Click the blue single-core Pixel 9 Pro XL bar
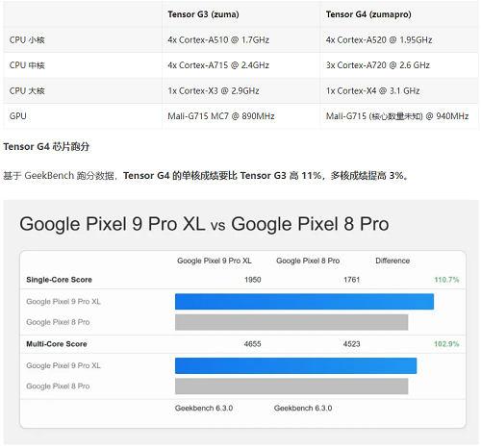This screenshot has width=481, height=448. coord(304,302)
